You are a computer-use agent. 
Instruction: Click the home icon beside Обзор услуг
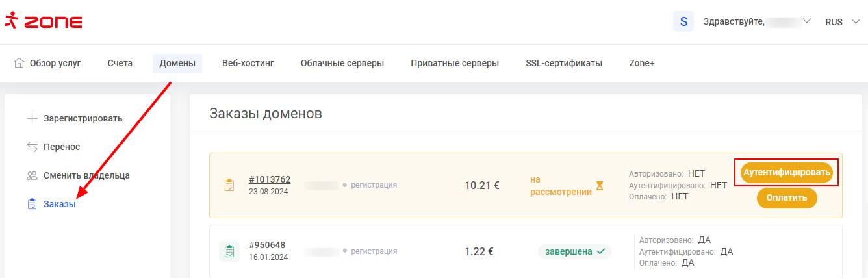click(x=19, y=63)
